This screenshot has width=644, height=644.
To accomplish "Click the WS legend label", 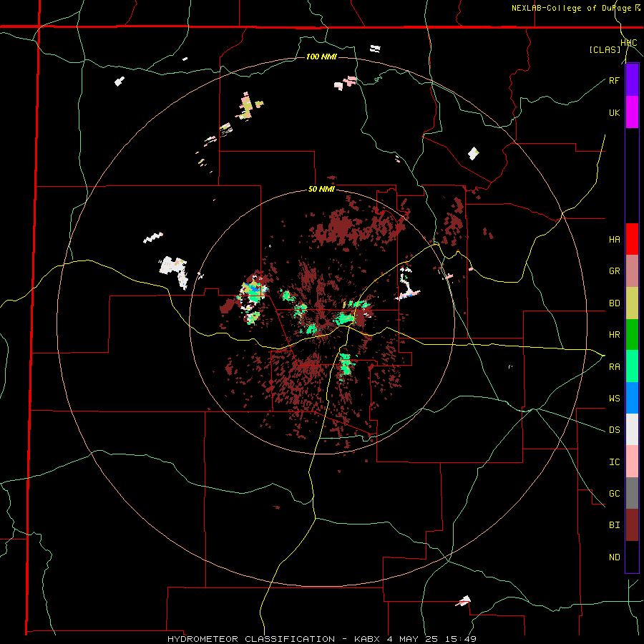I will tap(614, 398).
